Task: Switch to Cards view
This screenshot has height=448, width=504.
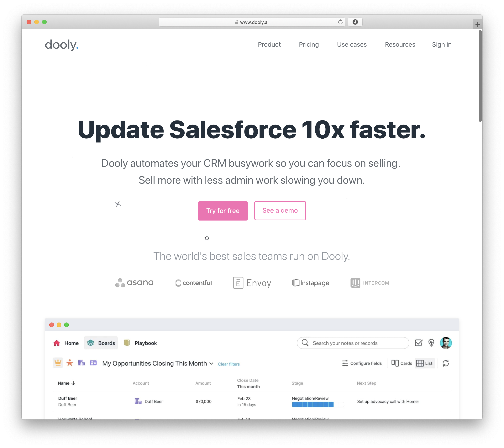Action: [402, 363]
